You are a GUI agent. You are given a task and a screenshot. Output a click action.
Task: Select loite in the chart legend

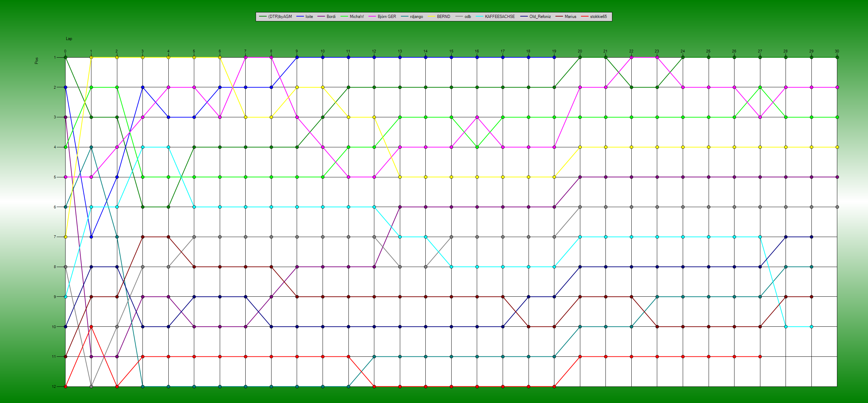coord(309,17)
